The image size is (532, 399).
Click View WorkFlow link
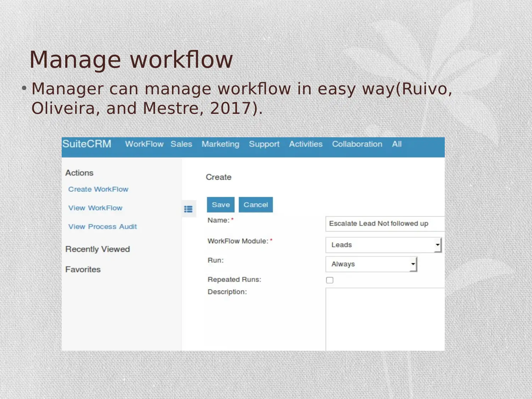(x=95, y=208)
